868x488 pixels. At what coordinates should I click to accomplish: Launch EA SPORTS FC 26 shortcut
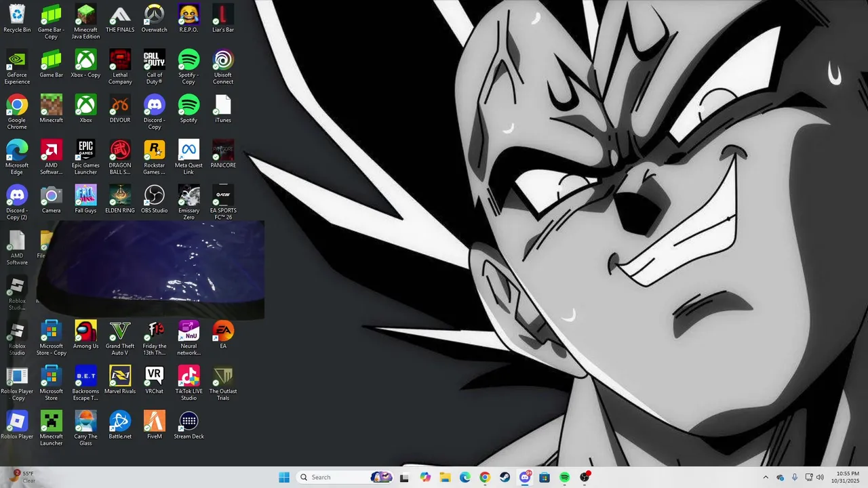coord(223,203)
